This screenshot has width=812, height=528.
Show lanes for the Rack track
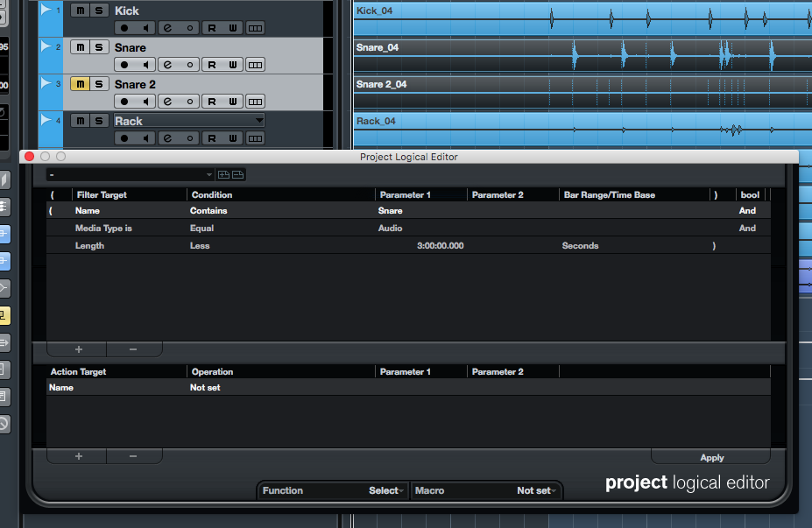point(255,138)
